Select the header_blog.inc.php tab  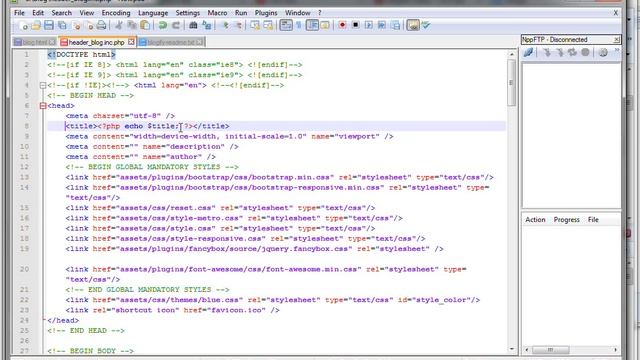(96, 42)
